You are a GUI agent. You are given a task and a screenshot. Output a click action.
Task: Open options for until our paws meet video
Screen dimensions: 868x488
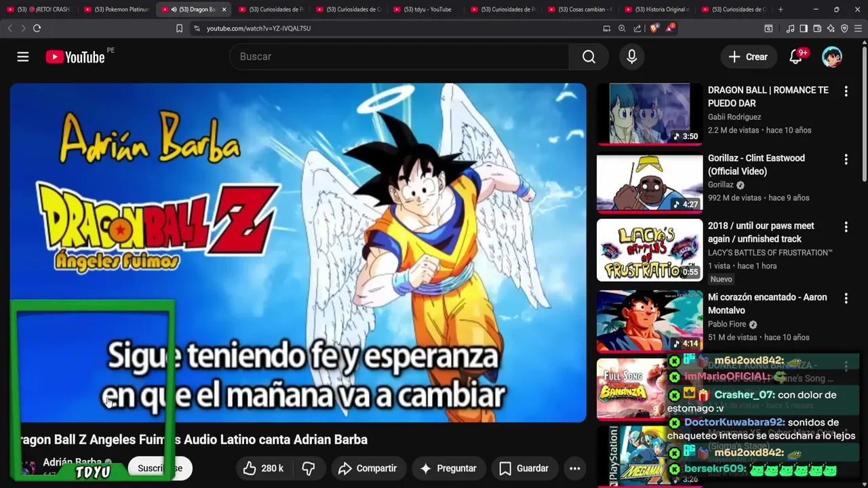point(846,227)
